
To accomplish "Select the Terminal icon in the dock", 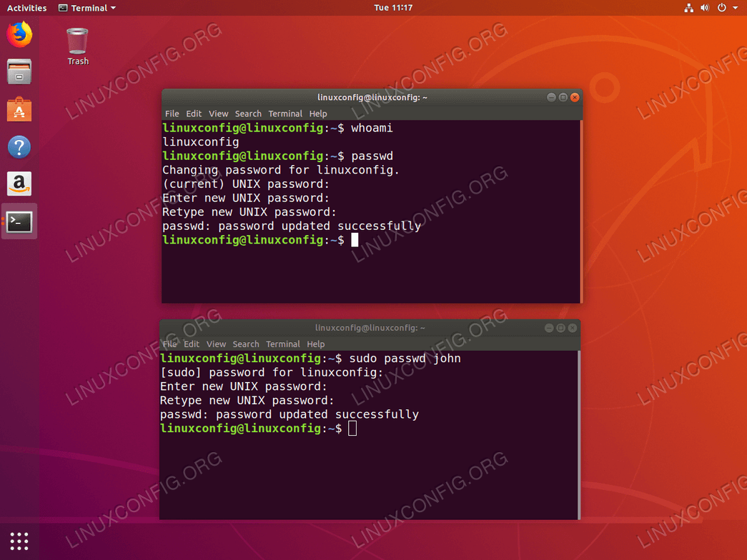I will (x=19, y=222).
